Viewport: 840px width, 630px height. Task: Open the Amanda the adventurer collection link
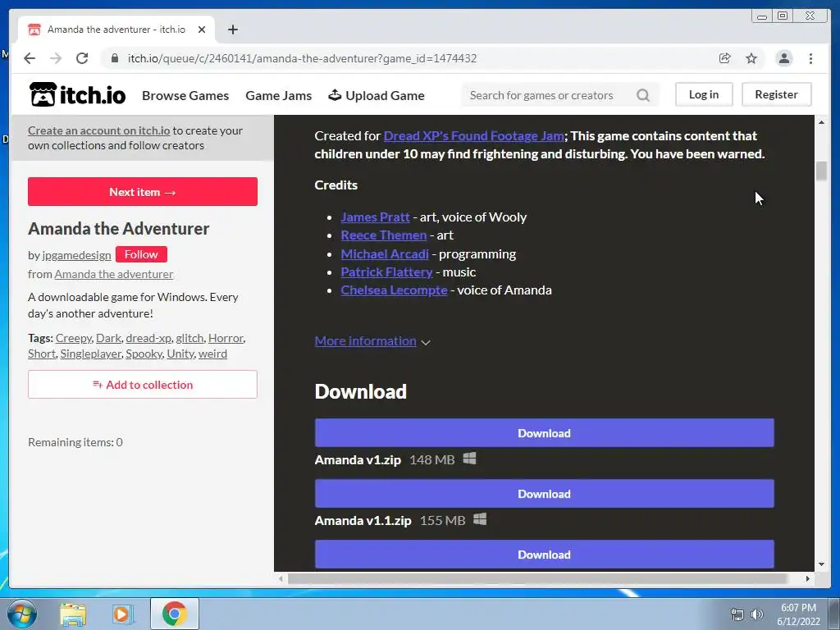(113, 274)
